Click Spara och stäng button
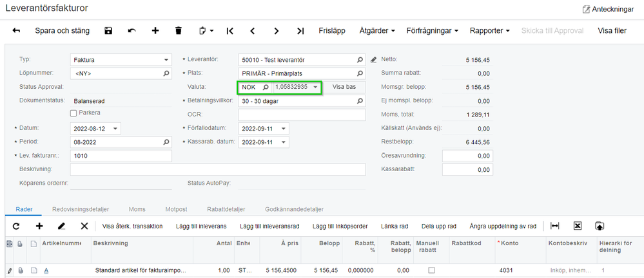This screenshot has width=644, height=278. click(62, 31)
